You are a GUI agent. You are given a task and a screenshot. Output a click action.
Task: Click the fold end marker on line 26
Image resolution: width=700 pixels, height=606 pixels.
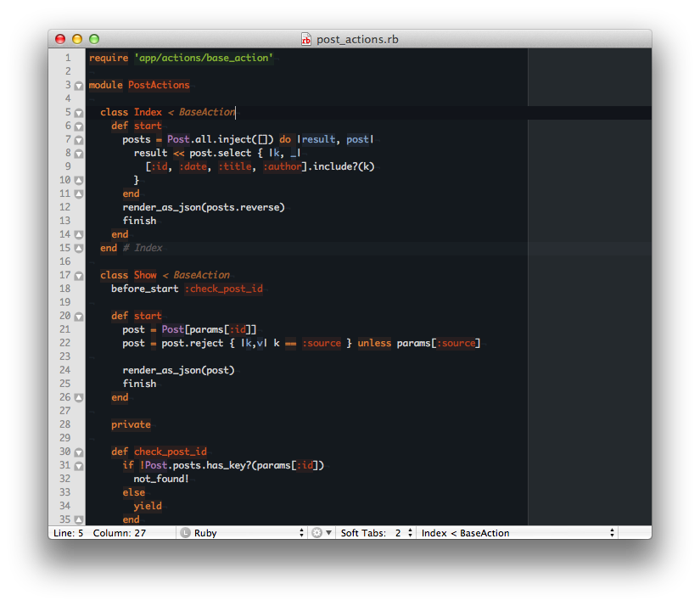tap(79, 398)
